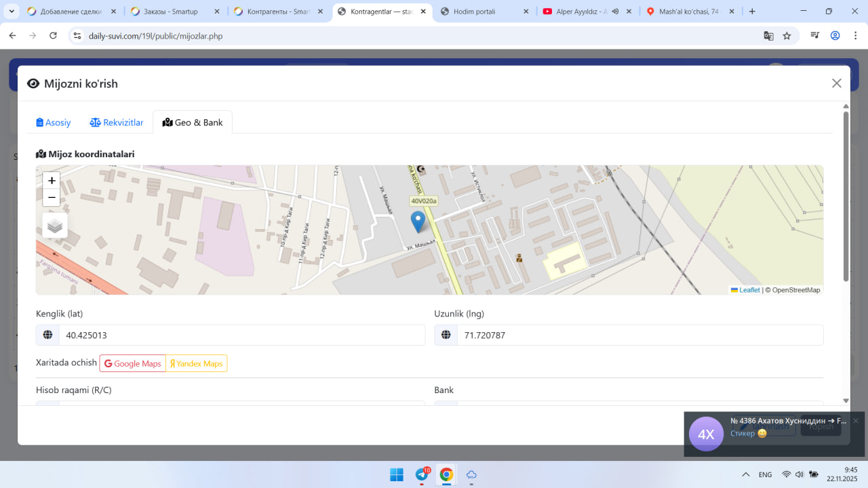The image size is (868, 488).
Task: Click the address bar URL
Action: (155, 36)
